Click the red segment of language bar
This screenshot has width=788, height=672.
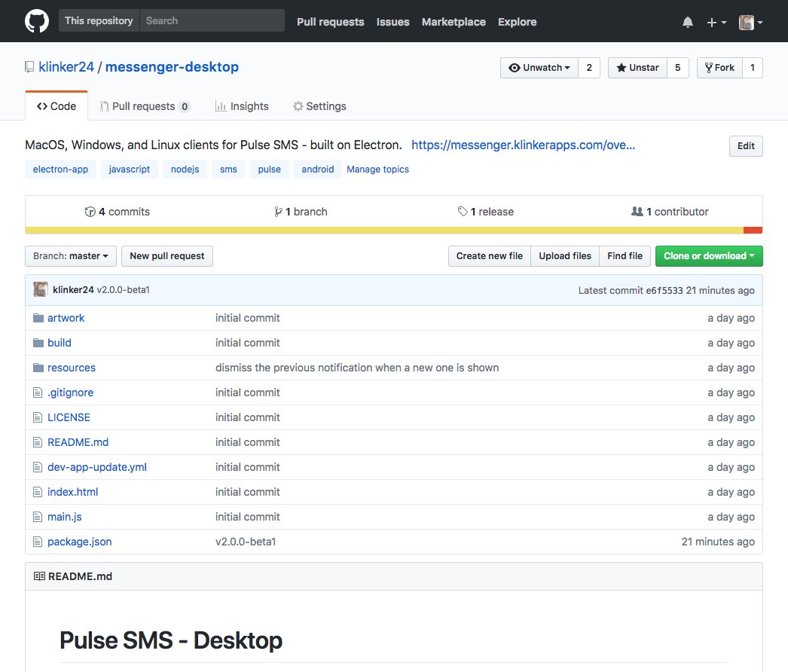(x=753, y=231)
